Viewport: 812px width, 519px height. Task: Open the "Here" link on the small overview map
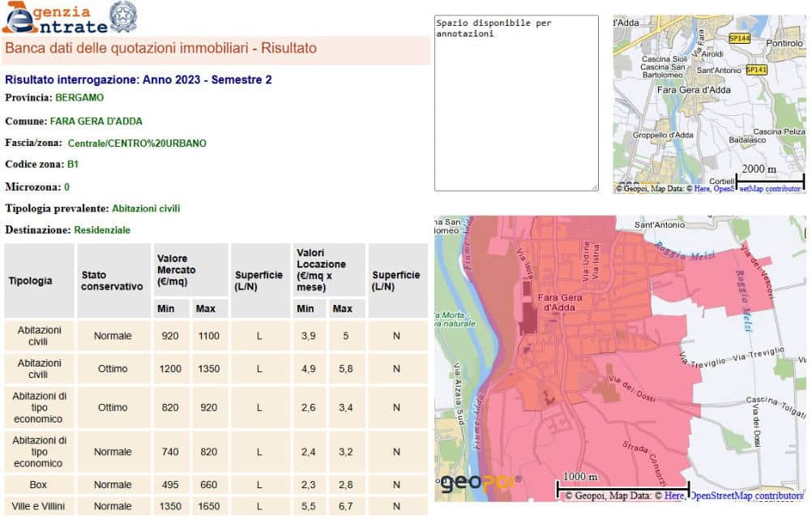click(702, 188)
